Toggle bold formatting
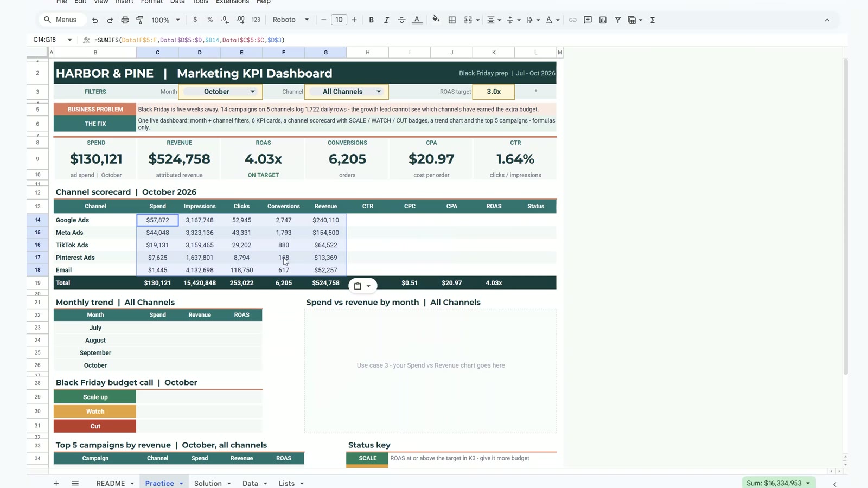Screen dimensions: 868x488 pos(371,20)
